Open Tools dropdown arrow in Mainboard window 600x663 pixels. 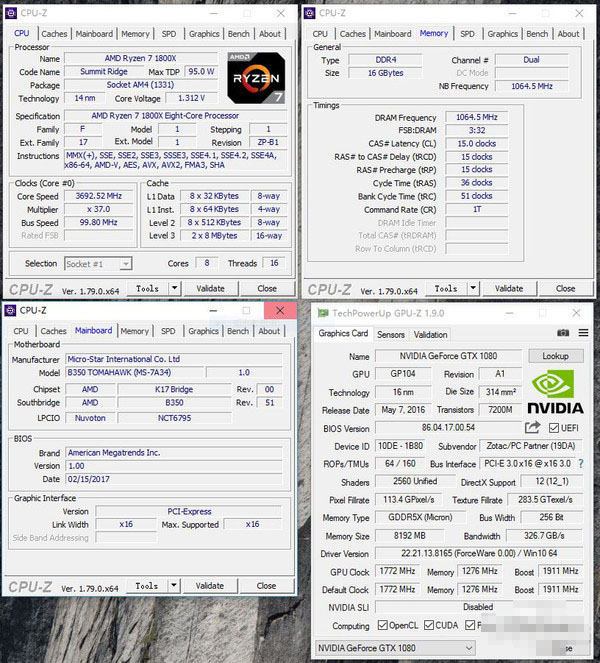click(x=173, y=586)
